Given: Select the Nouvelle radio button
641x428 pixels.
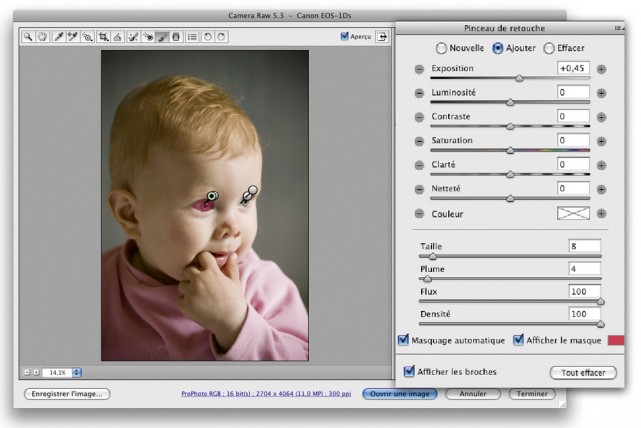Looking at the screenshot, I should (x=441, y=48).
